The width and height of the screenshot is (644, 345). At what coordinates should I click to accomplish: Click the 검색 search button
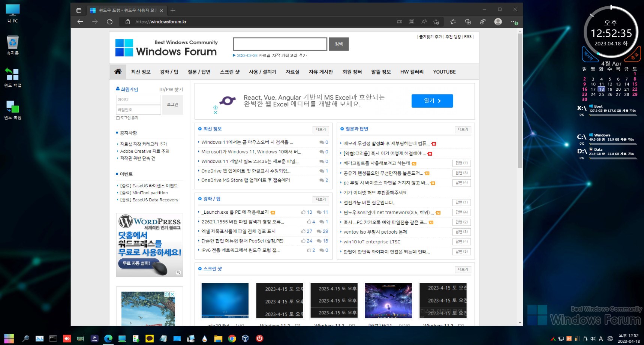tap(339, 44)
